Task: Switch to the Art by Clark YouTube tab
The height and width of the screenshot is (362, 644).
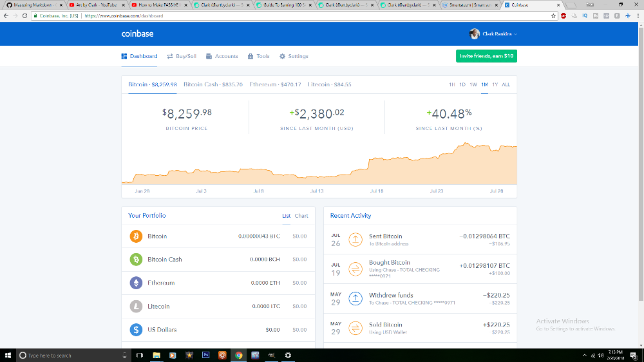Action: 97,5
